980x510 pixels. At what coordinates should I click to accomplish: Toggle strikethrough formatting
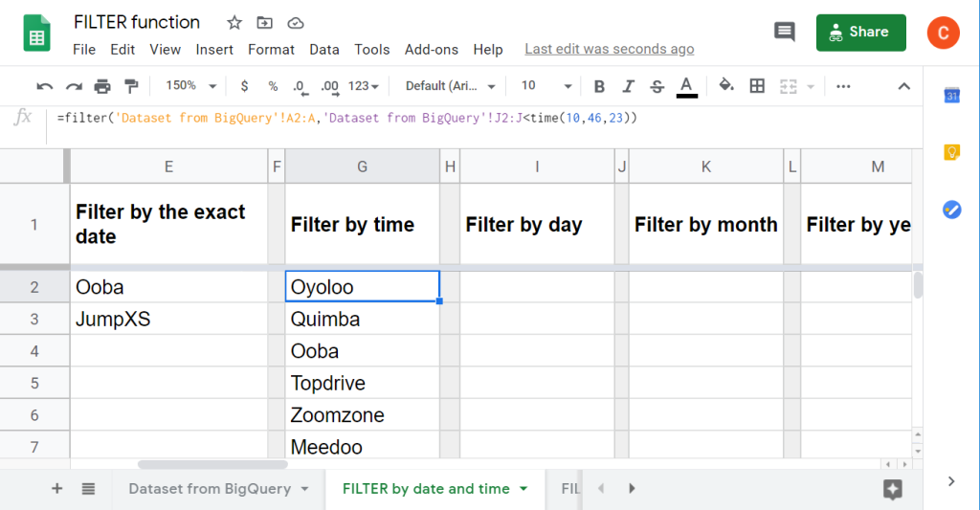(657, 86)
